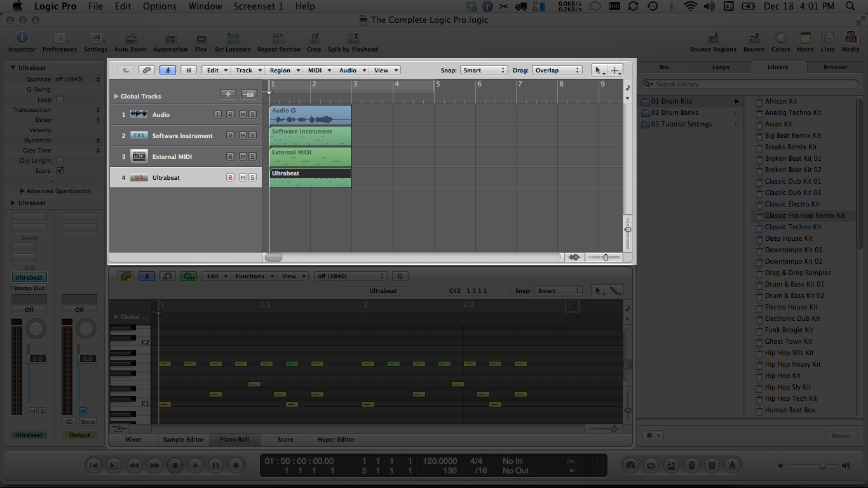
Task: Open the Drag mode Overlap dropdown
Action: pos(557,71)
